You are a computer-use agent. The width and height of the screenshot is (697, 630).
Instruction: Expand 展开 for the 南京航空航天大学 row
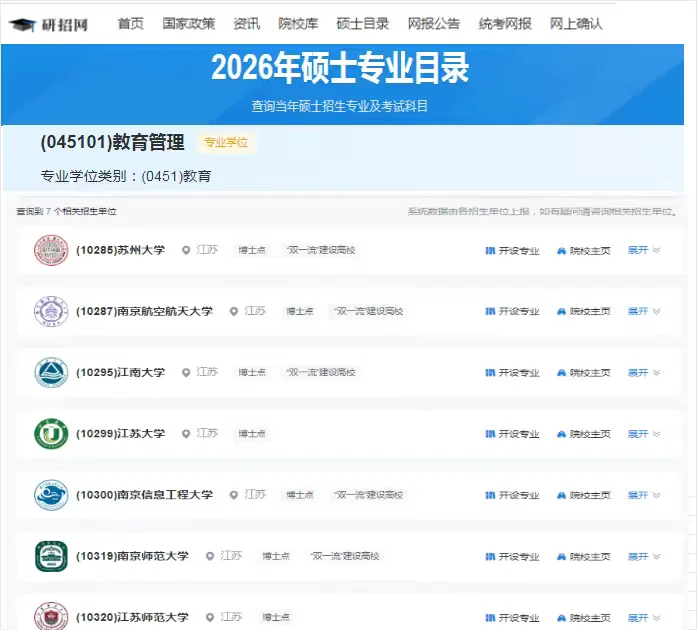pyautogui.click(x=644, y=311)
